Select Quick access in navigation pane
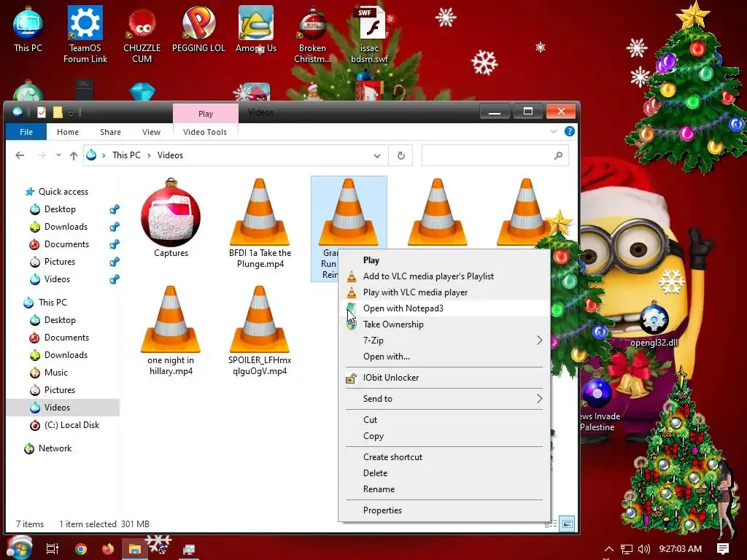The width and height of the screenshot is (747, 560). pyautogui.click(x=63, y=192)
